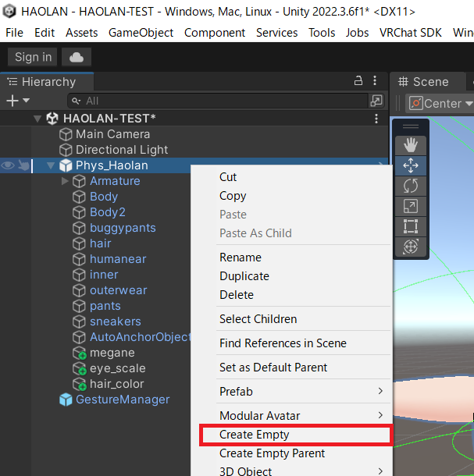Viewport: 474px width, 476px height.
Task: Toggle visibility of Phys_Haolan
Action: pos(8,165)
